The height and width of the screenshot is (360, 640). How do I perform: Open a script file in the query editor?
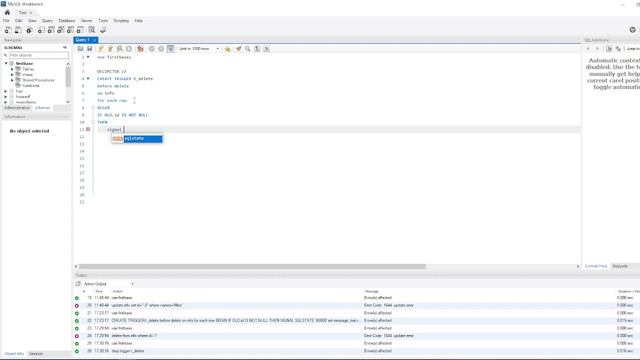click(80, 49)
